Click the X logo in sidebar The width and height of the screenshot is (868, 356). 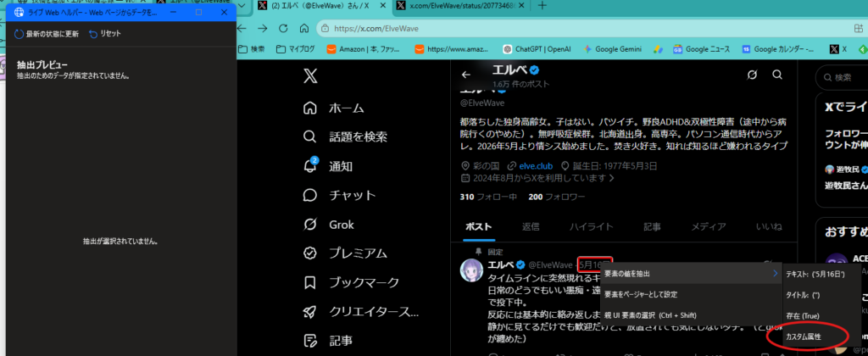(310, 75)
